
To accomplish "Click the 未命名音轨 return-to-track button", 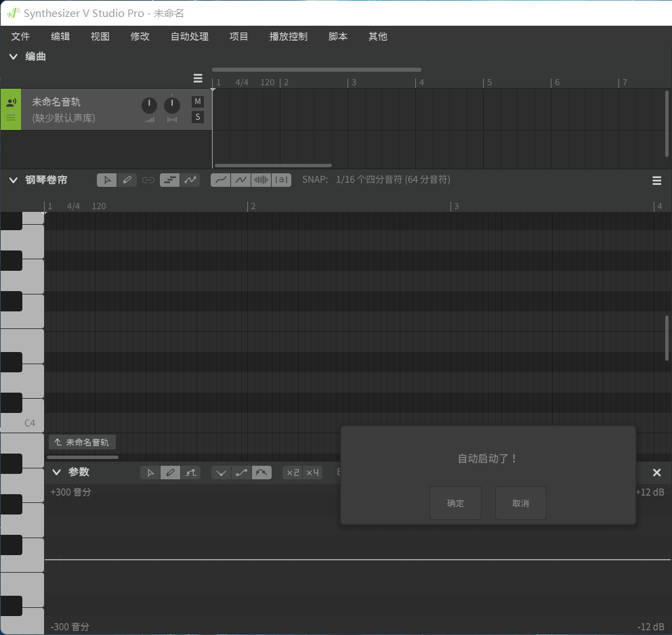I will 82,442.
